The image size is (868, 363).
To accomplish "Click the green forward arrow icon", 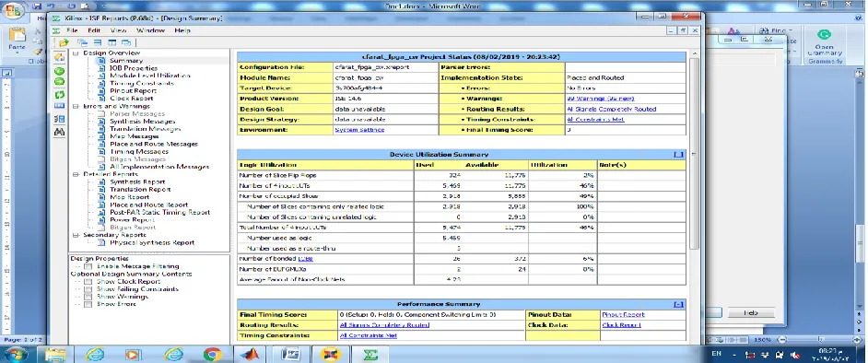I will [59, 82].
